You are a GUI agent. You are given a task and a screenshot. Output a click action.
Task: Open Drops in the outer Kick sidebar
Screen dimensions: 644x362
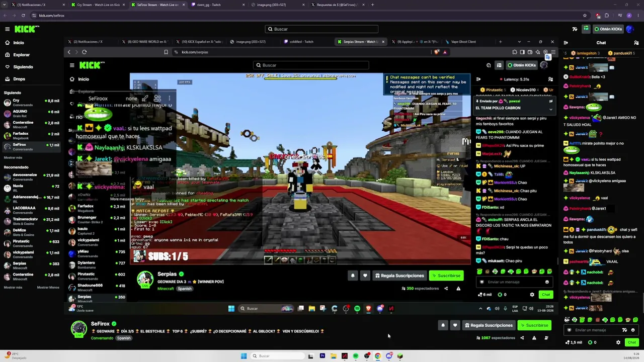[x=19, y=79]
